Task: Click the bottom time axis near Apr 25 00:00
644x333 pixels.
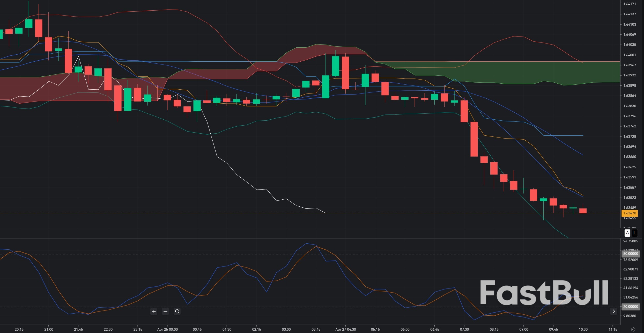Action: (x=167, y=329)
